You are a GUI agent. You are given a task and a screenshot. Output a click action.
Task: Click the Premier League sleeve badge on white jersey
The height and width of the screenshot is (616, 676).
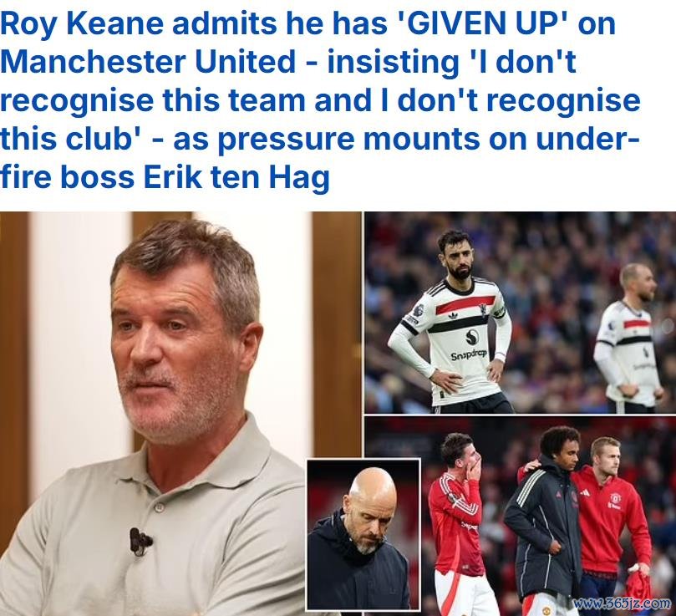(x=417, y=310)
